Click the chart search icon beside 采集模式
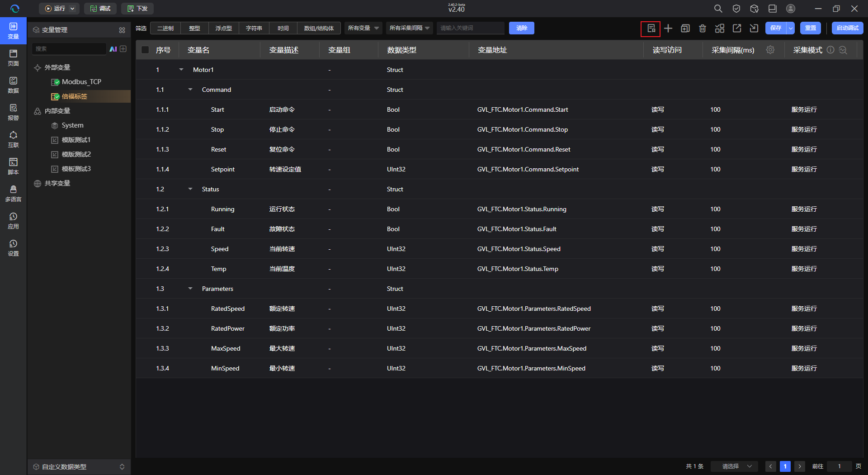 coord(843,50)
